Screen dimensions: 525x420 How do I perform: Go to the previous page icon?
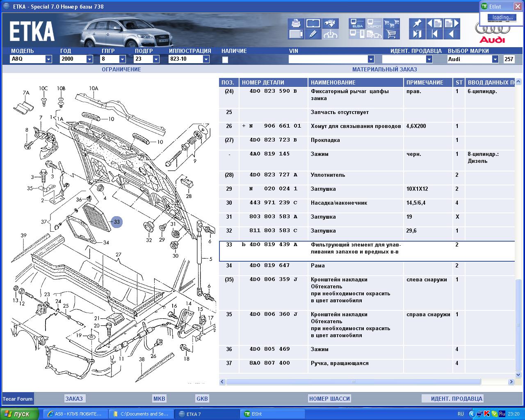(x=434, y=23)
